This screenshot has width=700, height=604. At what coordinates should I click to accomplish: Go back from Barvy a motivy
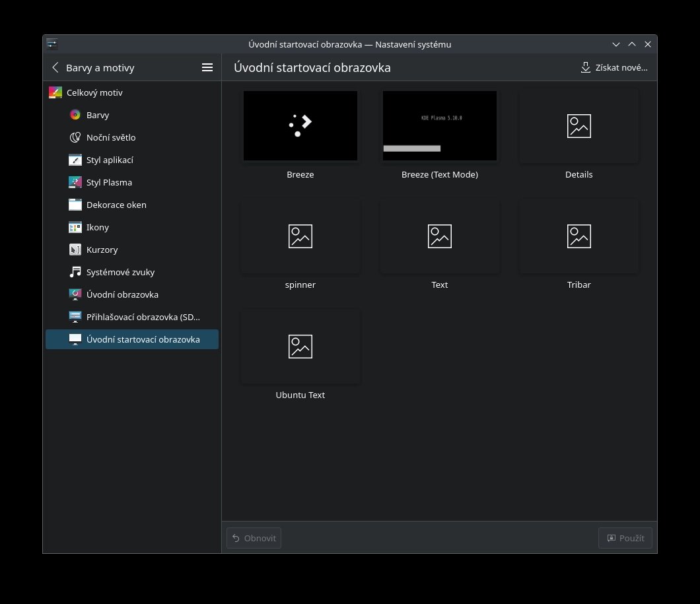(55, 67)
